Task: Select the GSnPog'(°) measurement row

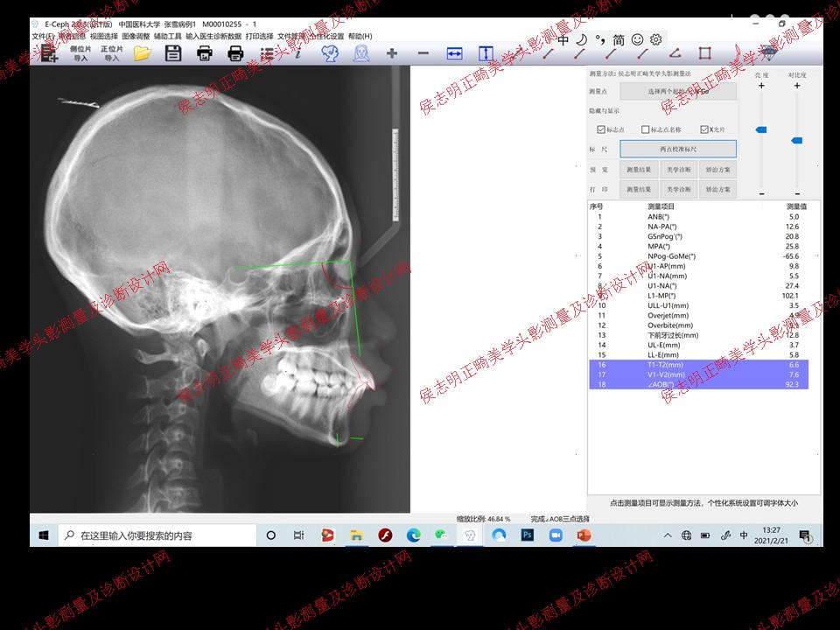Action: 698,236
